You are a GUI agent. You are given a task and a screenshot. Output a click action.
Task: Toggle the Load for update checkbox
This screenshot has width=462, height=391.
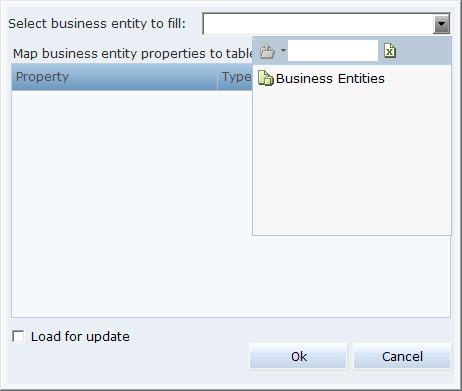[18, 336]
